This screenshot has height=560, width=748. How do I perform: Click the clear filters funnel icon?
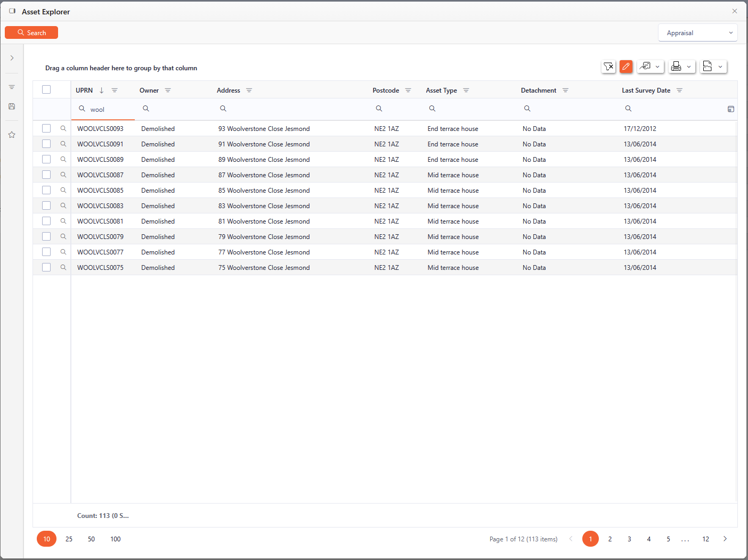608,67
